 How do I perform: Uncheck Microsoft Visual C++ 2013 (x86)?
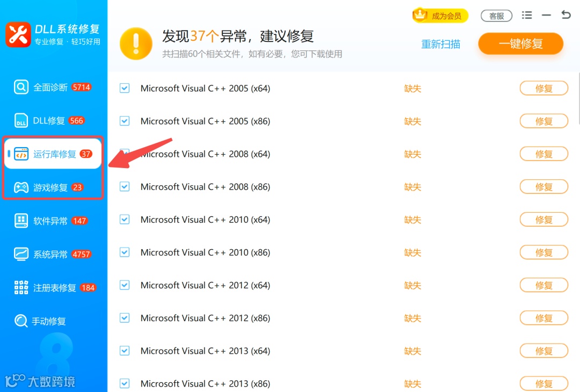pos(125,383)
